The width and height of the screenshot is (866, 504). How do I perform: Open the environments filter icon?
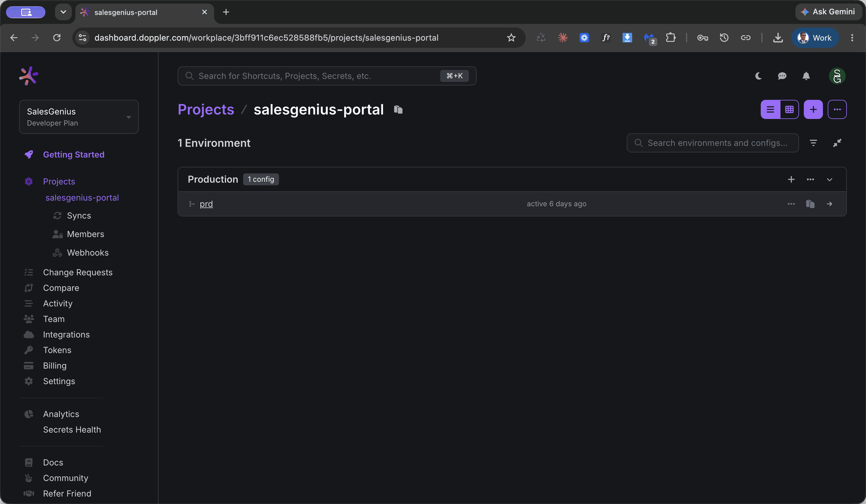point(813,143)
